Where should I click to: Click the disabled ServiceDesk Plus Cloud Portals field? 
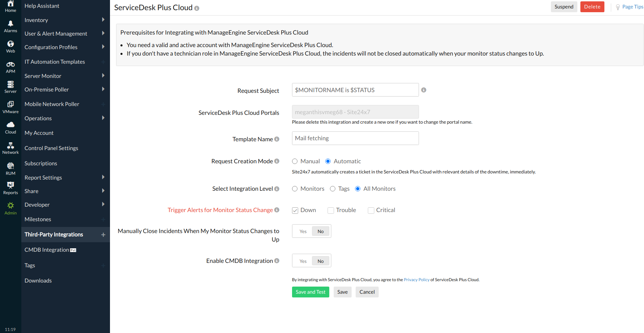click(355, 112)
